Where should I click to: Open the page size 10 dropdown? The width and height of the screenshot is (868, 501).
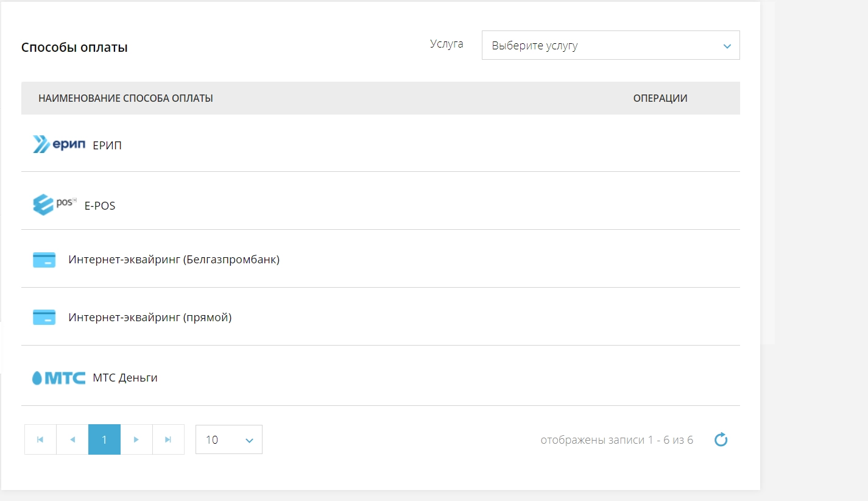point(229,439)
